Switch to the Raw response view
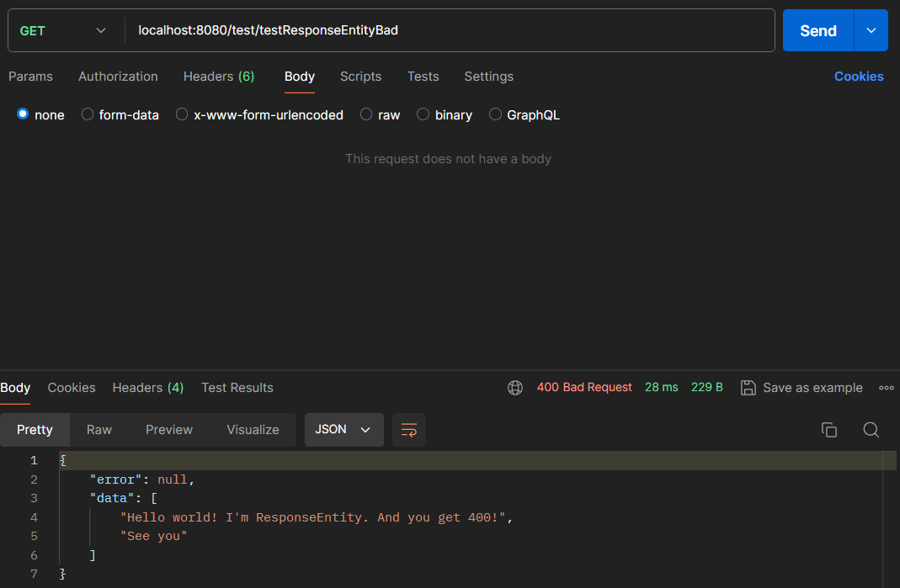This screenshot has height=588, width=900. (99, 430)
